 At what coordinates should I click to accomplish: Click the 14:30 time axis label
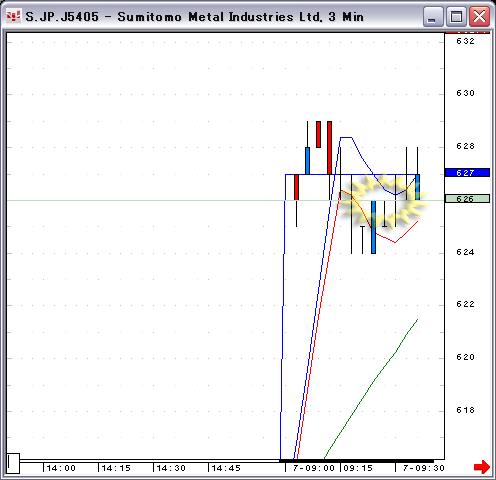tap(171, 468)
